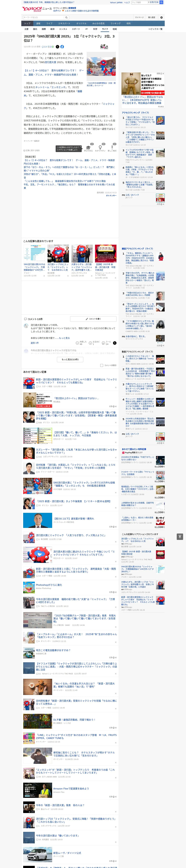This screenshot has width=186, height=868.
Task: Click the ログイン link
Action: [57, 11]
